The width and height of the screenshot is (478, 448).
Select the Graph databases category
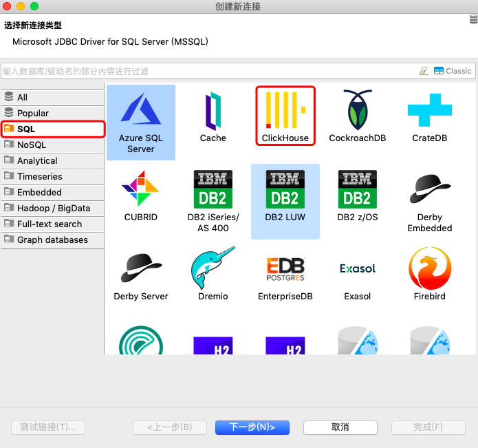pos(52,240)
